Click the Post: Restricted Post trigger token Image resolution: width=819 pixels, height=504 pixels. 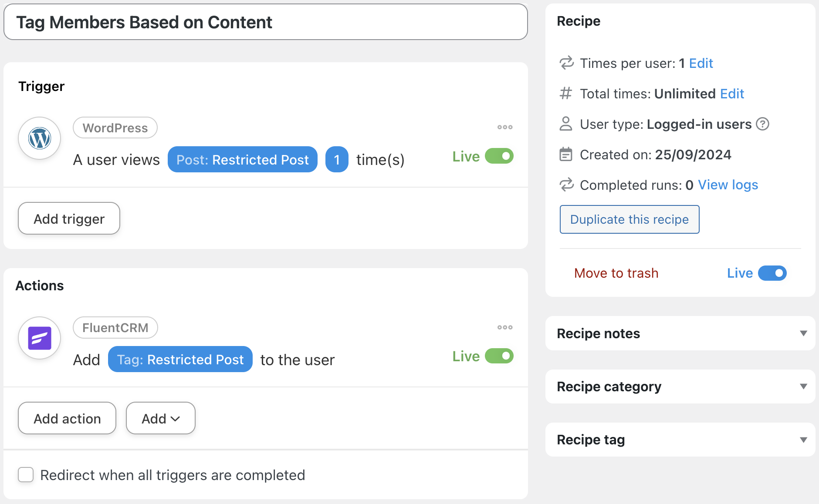[243, 160]
